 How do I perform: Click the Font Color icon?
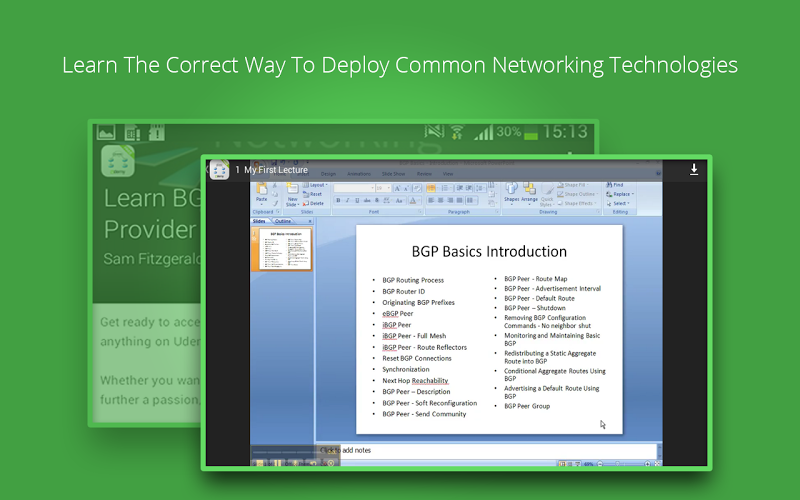point(413,201)
